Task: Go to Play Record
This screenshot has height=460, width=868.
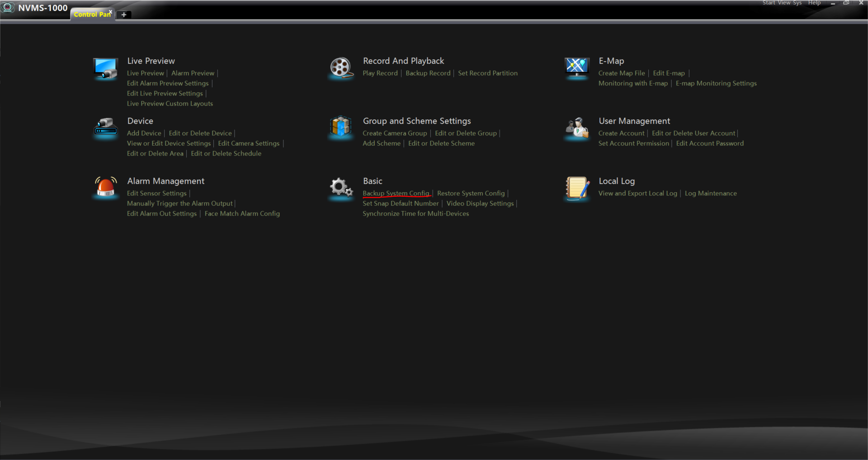Action: click(x=380, y=73)
